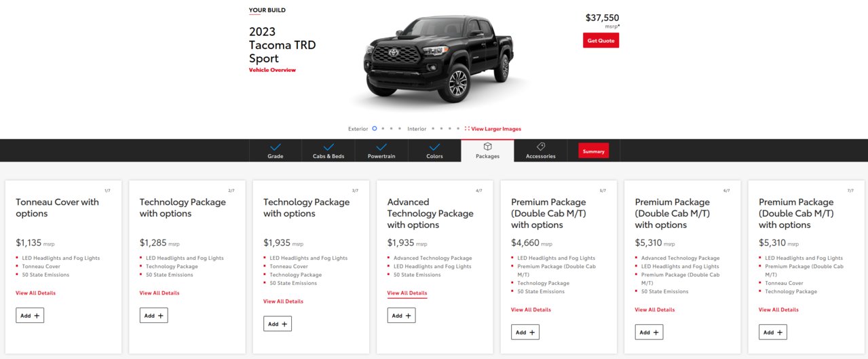Click the View Larger Images expand icon
The image size is (868, 359).
click(467, 128)
